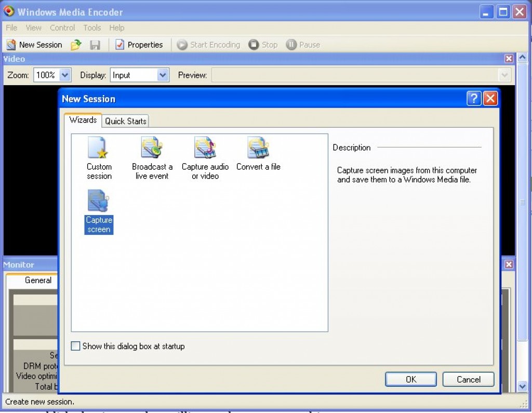Open the Zoom percentage dropdown

pyautogui.click(x=65, y=75)
